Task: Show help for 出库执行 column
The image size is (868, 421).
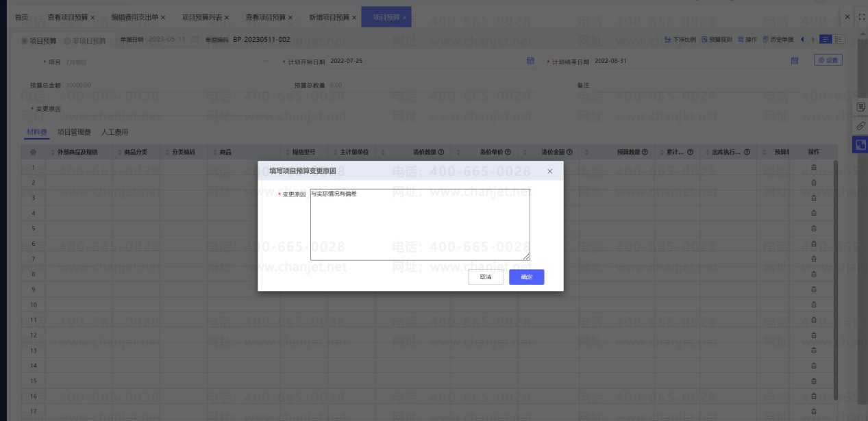Action: click(747, 152)
